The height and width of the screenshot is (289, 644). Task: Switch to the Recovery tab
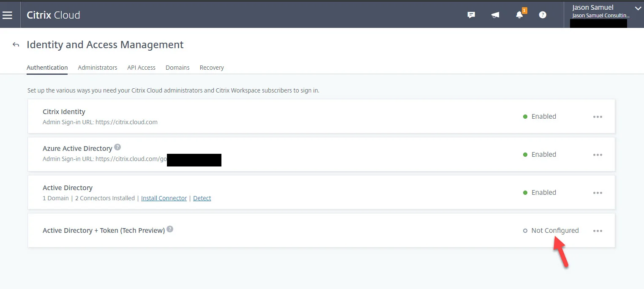[x=212, y=68]
